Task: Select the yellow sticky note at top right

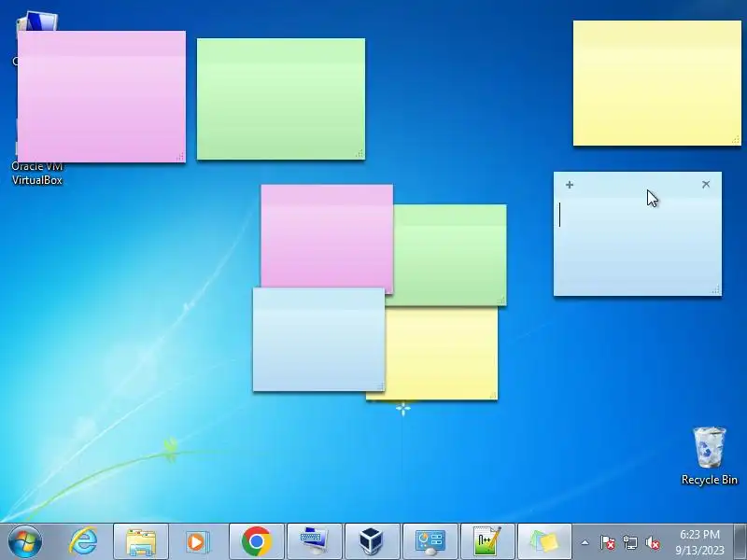Action: 657,83
